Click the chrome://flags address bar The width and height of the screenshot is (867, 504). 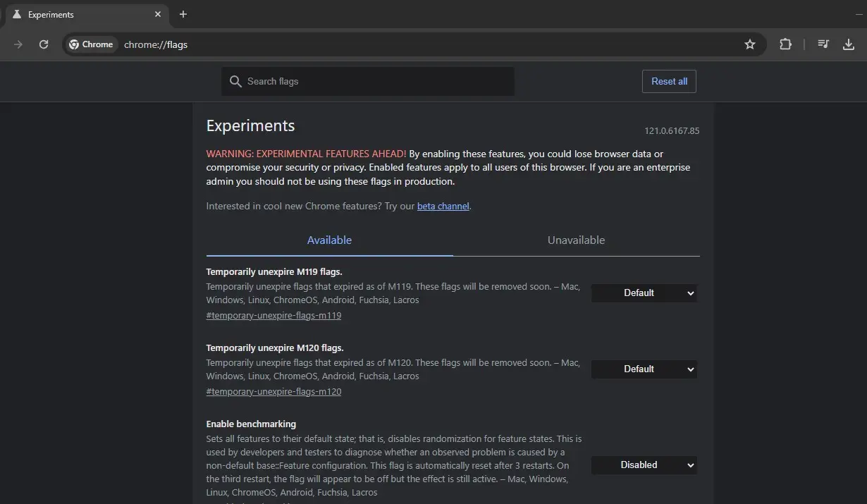[423, 44]
